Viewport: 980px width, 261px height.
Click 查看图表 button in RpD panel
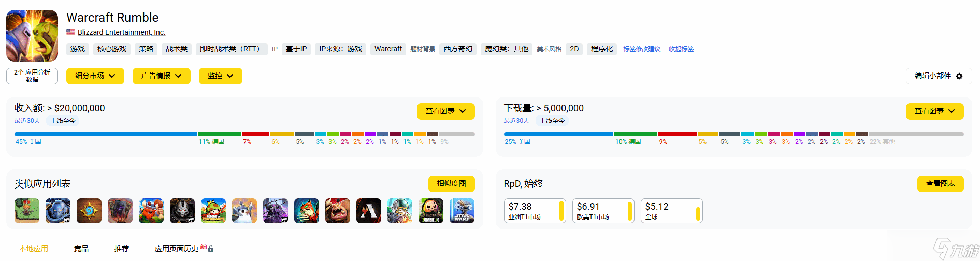point(941,183)
